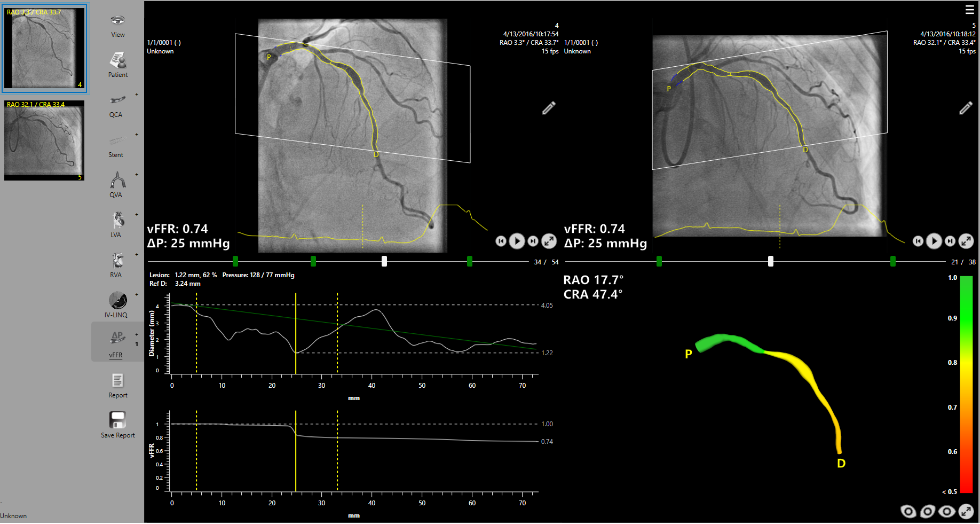This screenshot has width=980, height=524.
Task: Click the vFFR color scale bar
Action: [x=966, y=385]
